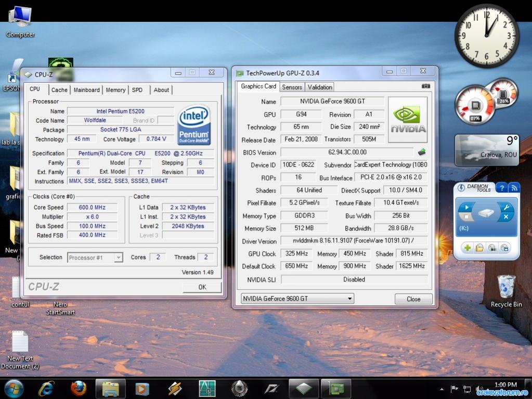This screenshot has height=399, width=532.
Task: Click the virtual drive (K:) icon
Action: point(486,213)
